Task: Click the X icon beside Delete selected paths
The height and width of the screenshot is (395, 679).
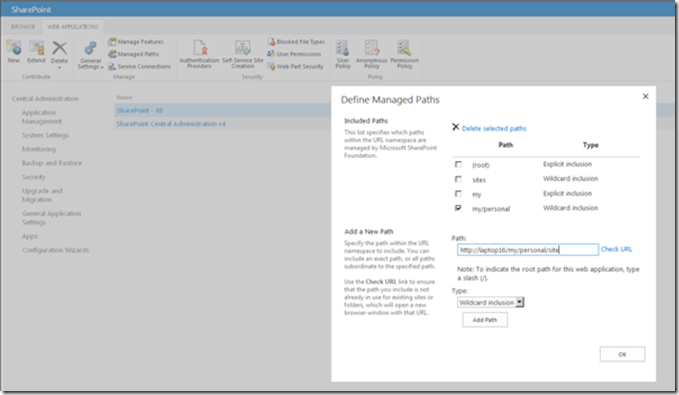Action: tap(456, 127)
